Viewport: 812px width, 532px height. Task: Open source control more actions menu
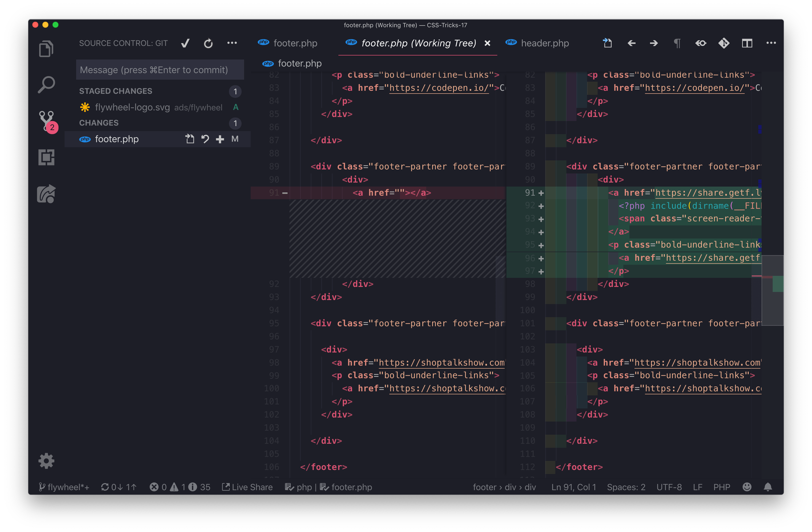pos(232,43)
